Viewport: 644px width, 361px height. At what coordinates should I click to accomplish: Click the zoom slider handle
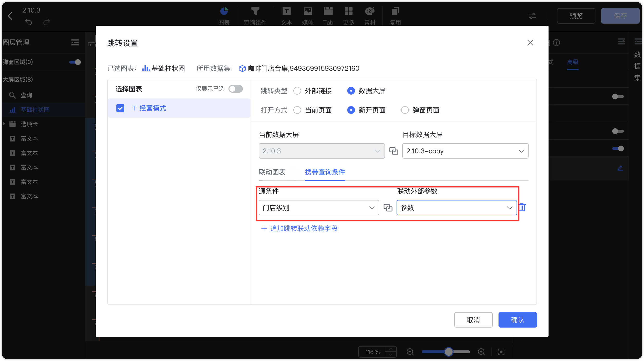[448, 352]
